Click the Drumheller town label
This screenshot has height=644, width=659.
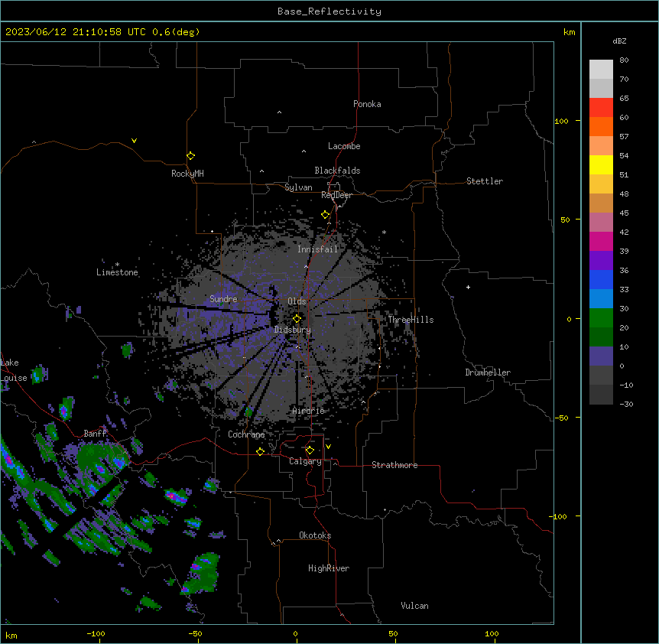point(488,372)
